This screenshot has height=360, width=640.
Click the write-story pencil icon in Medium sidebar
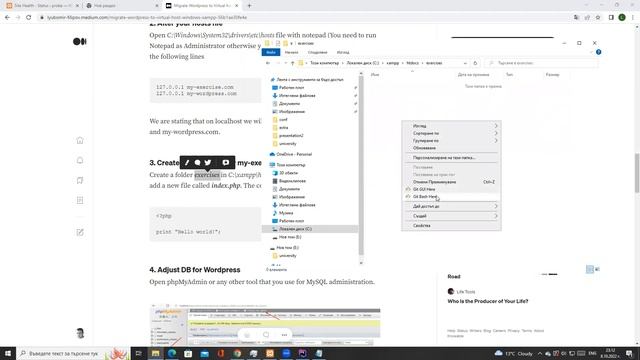click(x=80, y=232)
